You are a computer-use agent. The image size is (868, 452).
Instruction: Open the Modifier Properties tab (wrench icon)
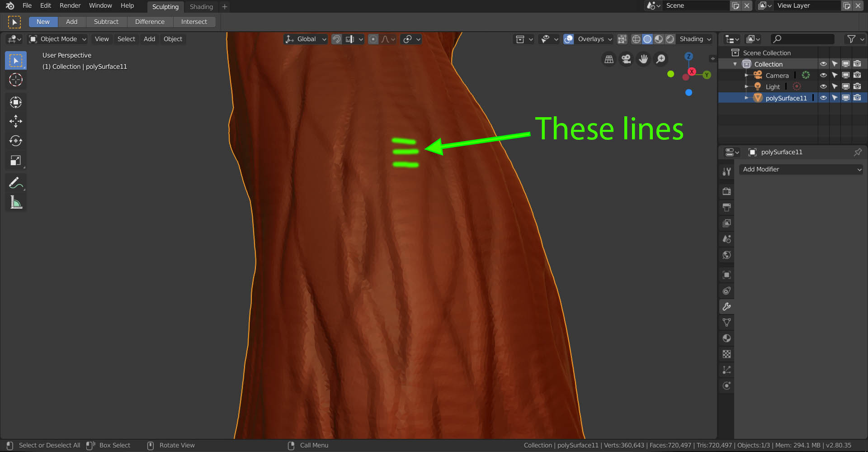point(726,306)
